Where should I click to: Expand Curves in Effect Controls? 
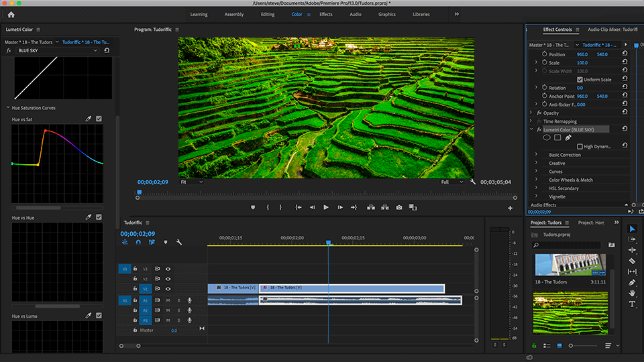(537, 172)
